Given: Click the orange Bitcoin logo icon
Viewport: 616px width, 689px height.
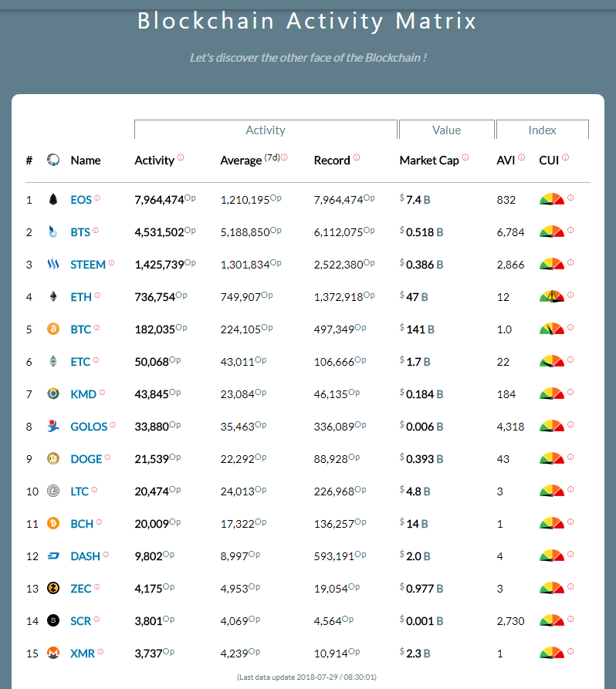Looking at the screenshot, I should [x=53, y=329].
